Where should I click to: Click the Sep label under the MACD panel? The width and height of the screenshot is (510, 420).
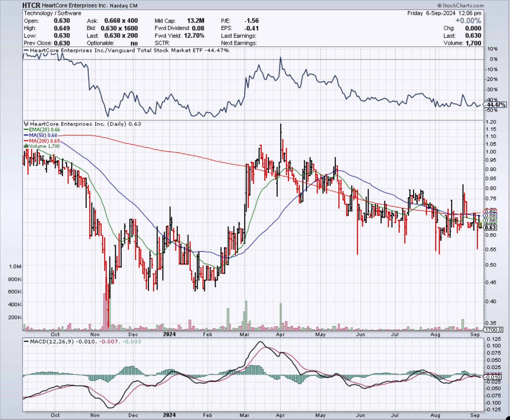point(475,415)
